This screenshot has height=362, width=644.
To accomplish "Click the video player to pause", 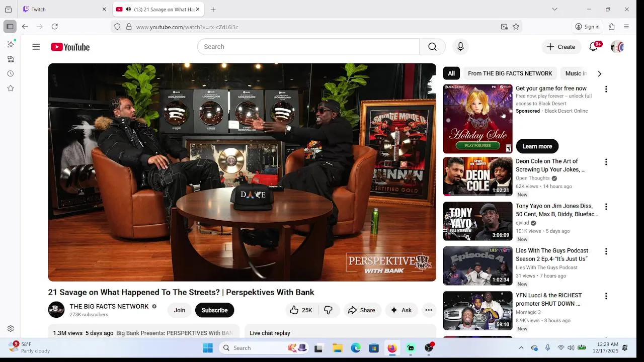I will (x=242, y=172).
